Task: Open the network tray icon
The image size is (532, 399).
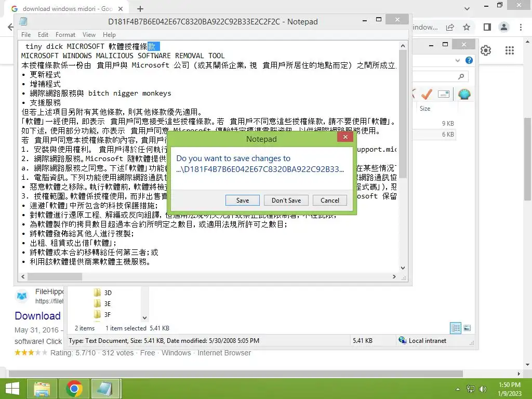Action: tap(471, 389)
